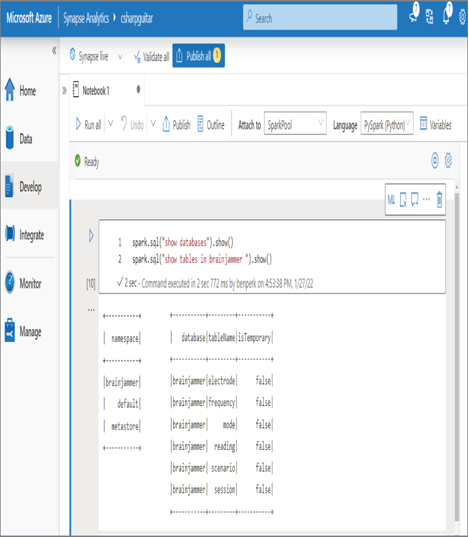Expand the resource explorer panel chevrons
469x537 pixels.
(x=64, y=91)
